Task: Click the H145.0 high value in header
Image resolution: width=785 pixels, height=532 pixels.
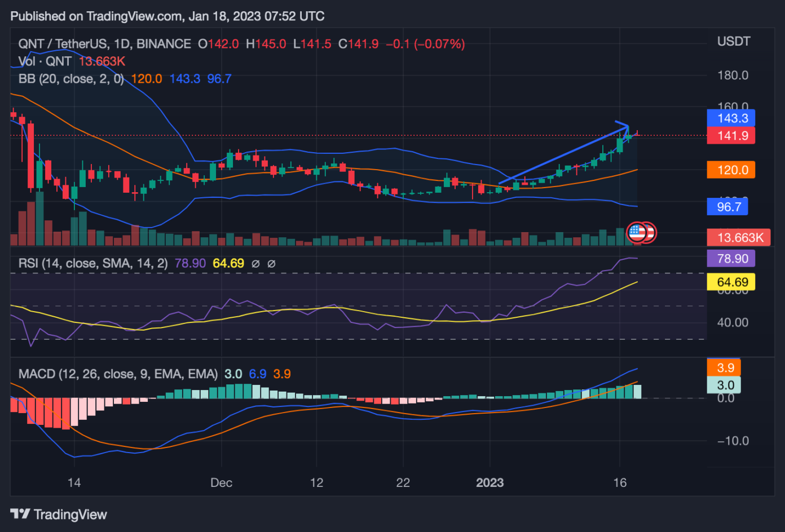Action: point(266,44)
